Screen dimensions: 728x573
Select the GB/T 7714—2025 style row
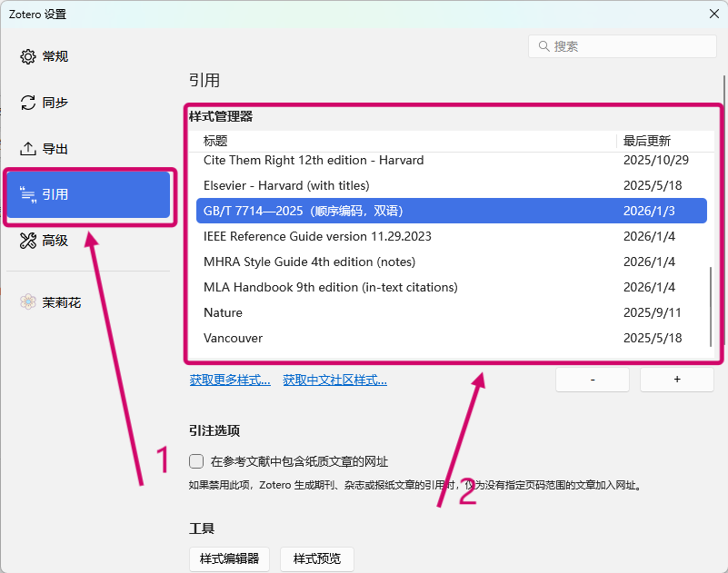(x=452, y=211)
